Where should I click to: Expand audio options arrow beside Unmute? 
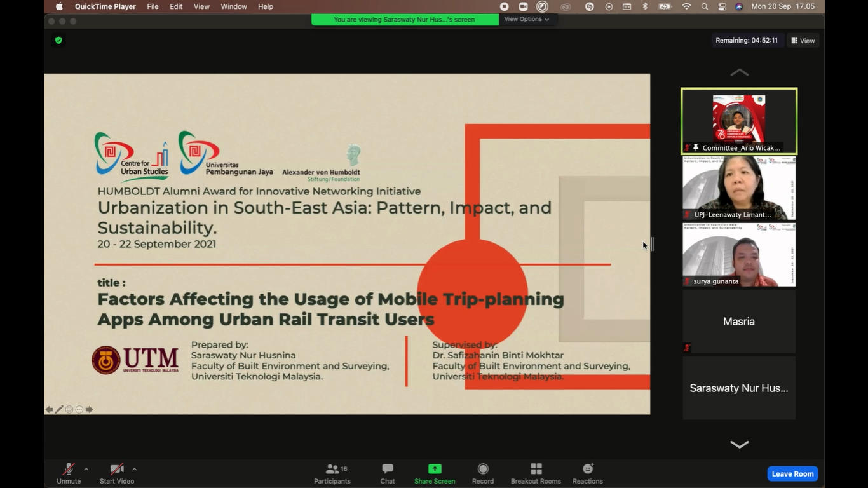tap(86, 470)
